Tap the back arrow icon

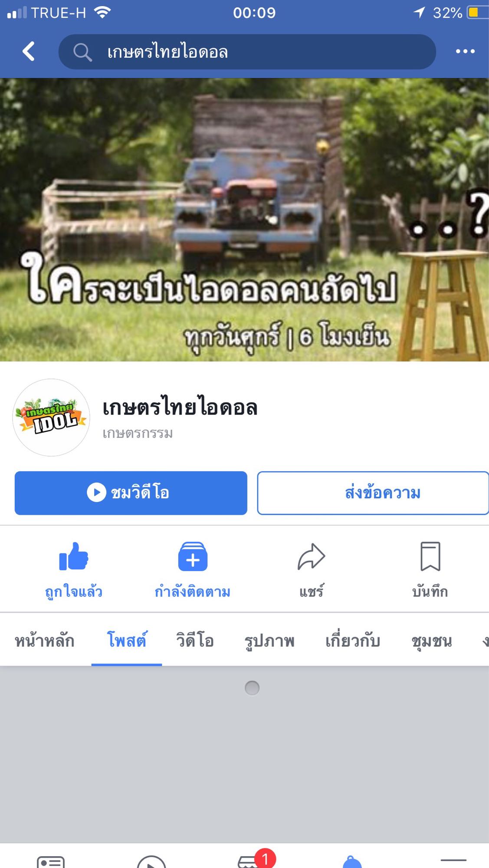click(29, 51)
